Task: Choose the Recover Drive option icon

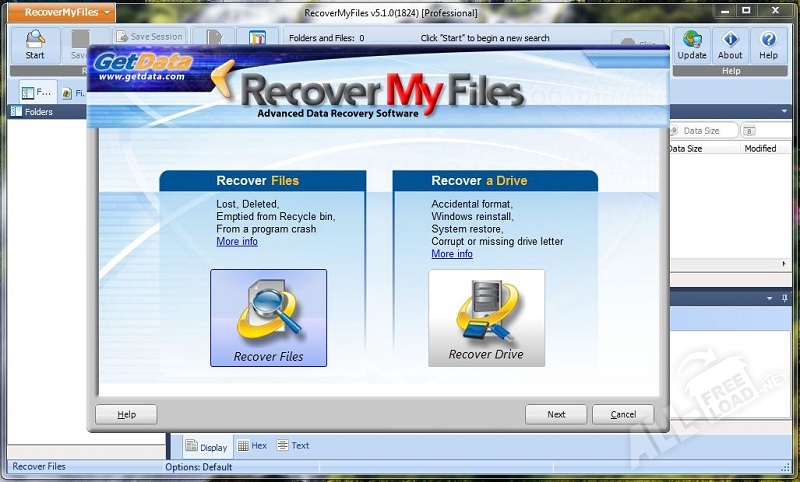Action: (x=486, y=318)
